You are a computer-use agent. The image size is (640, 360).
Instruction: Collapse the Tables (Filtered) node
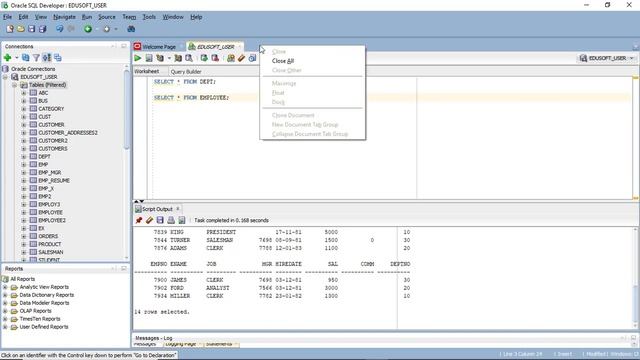pos(15,85)
